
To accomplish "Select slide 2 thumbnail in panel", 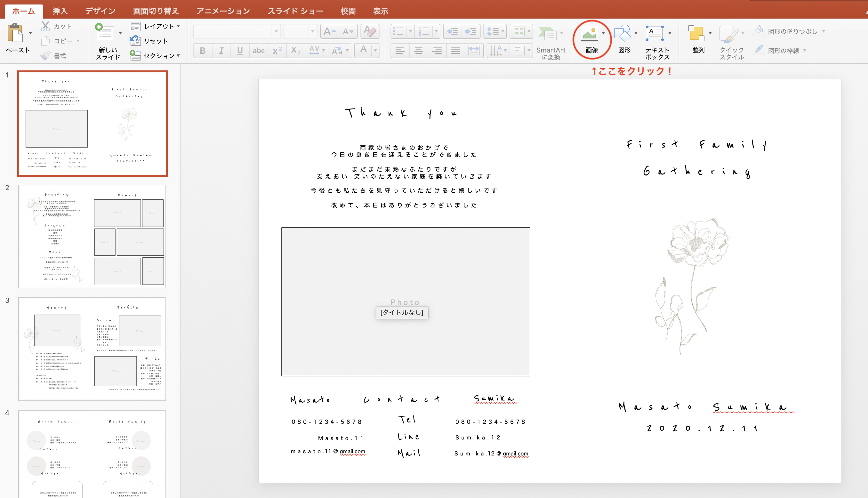I will point(92,236).
